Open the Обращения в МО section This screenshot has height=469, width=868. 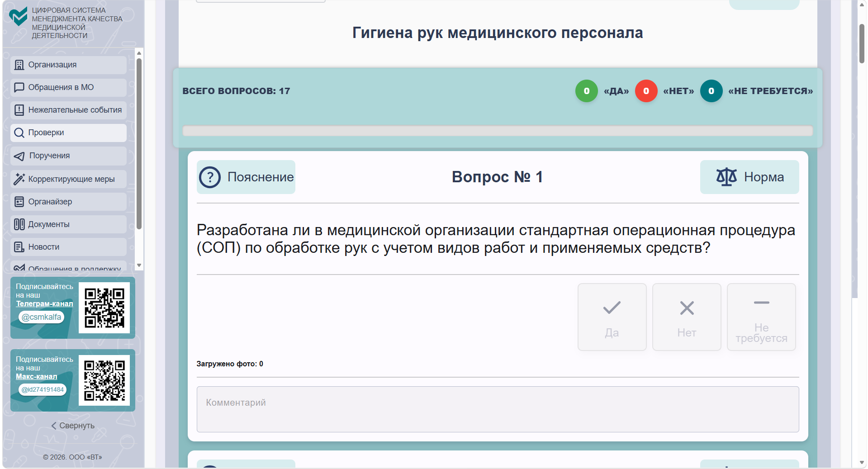pyautogui.click(x=68, y=88)
